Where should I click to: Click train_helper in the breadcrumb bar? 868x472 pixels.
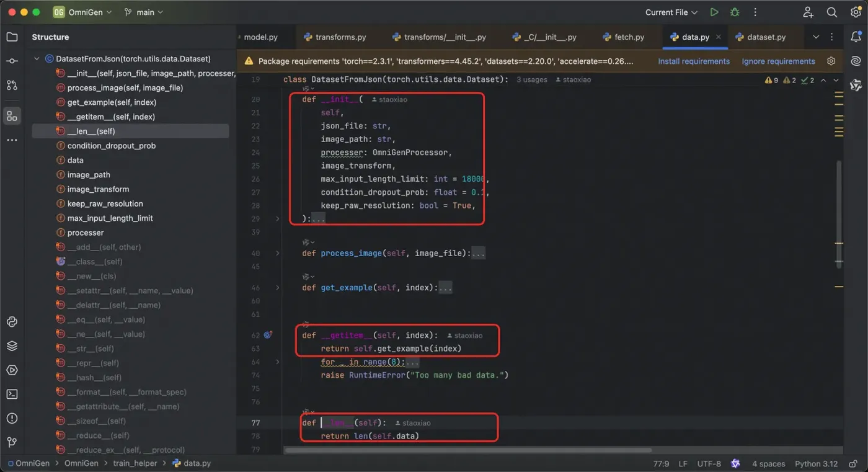[135, 463]
